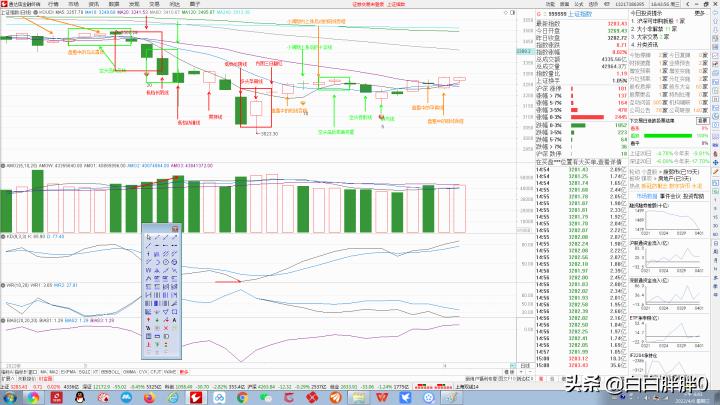This screenshot has height=405, width=720.
Task: Switch to the EXPMA indicator tab
Action: [68, 372]
